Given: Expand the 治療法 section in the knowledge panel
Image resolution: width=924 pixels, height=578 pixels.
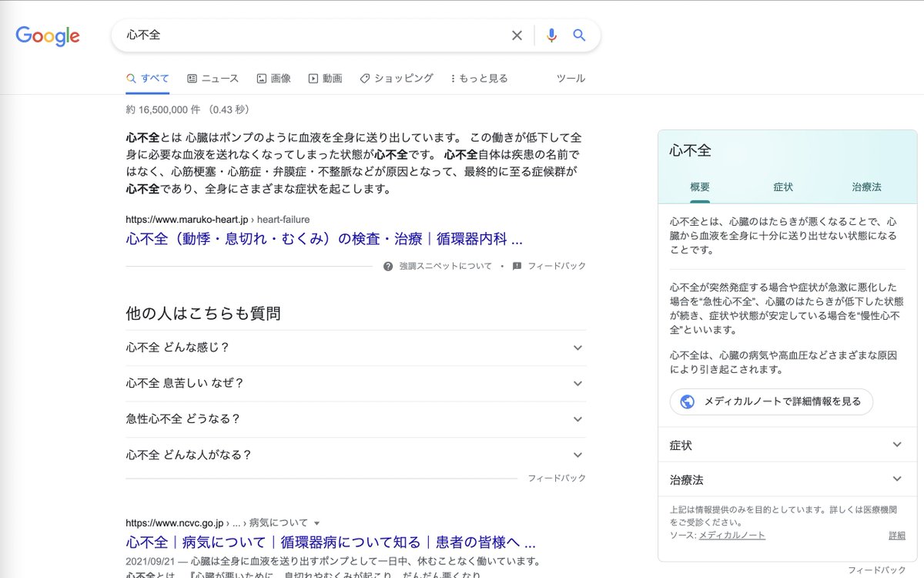Looking at the screenshot, I should point(896,480).
